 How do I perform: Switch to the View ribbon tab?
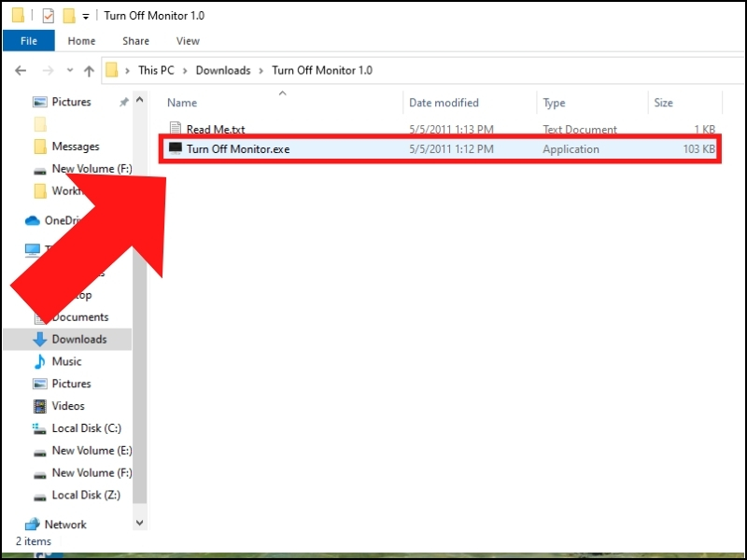pyautogui.click(x=188, y=41)
